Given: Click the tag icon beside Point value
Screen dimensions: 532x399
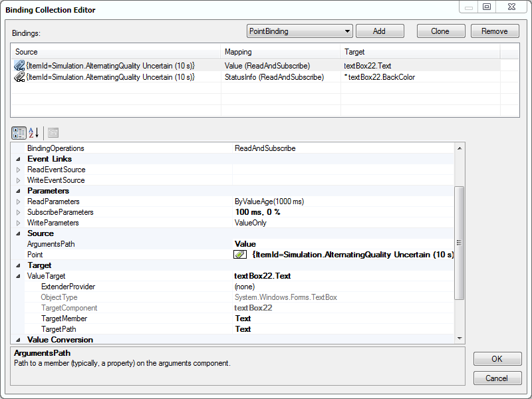Looking at the screenshot, I should pos(240,255).
